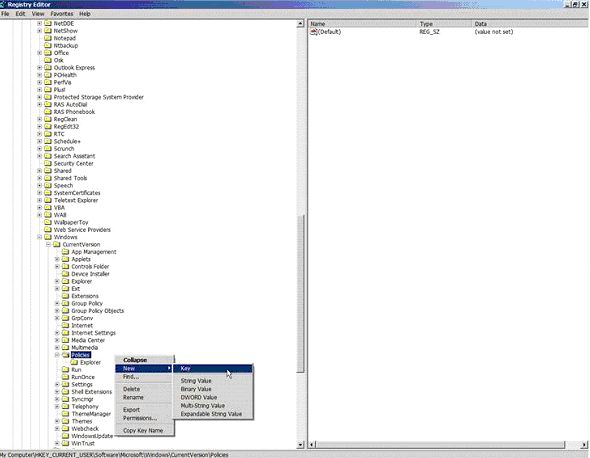Collapse the CurrentVersion key
Image resolution: width=590 pixels, height=458 pixels.
tap(48, 244)
